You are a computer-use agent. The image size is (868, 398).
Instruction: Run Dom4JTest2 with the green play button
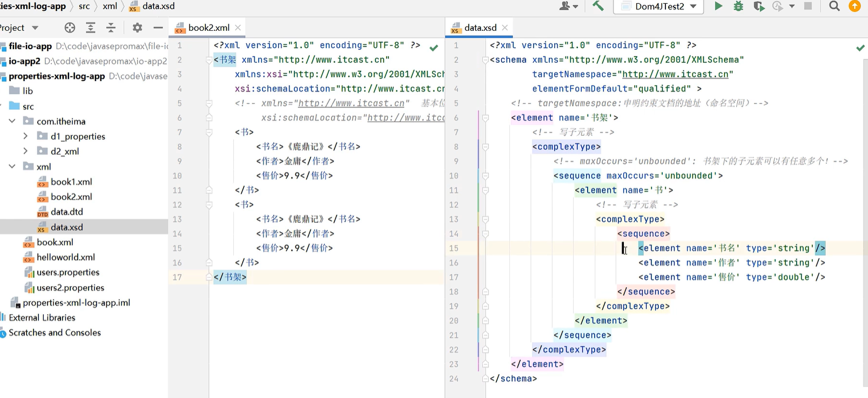(x=718, y=6)
